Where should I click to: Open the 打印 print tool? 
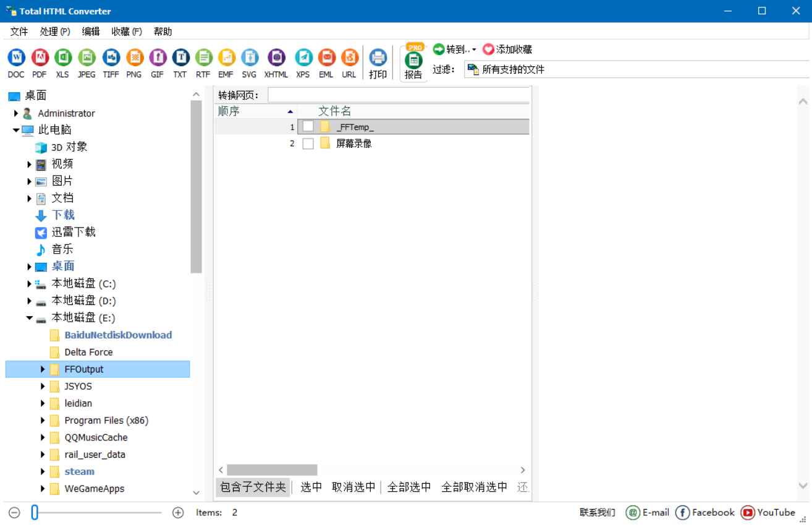[x=378, y=59]
